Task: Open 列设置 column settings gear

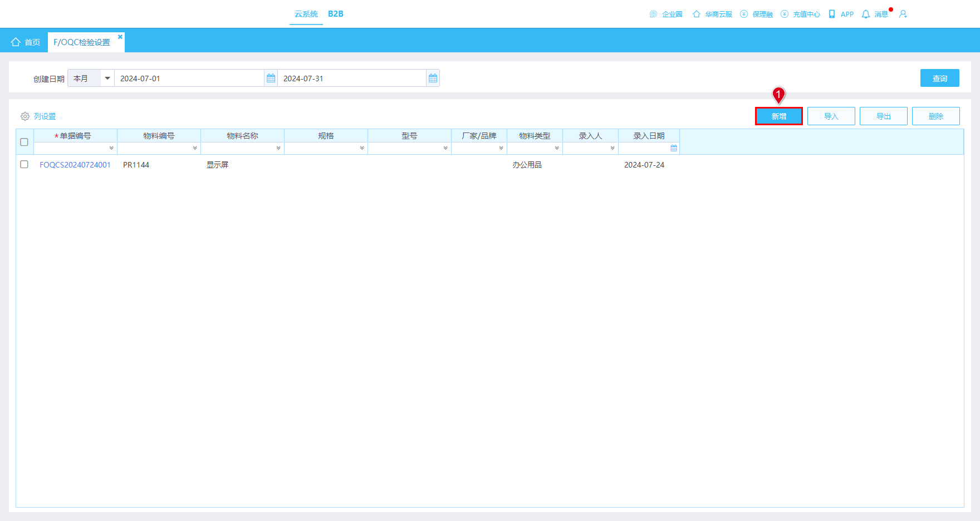Action: point(25,116)
